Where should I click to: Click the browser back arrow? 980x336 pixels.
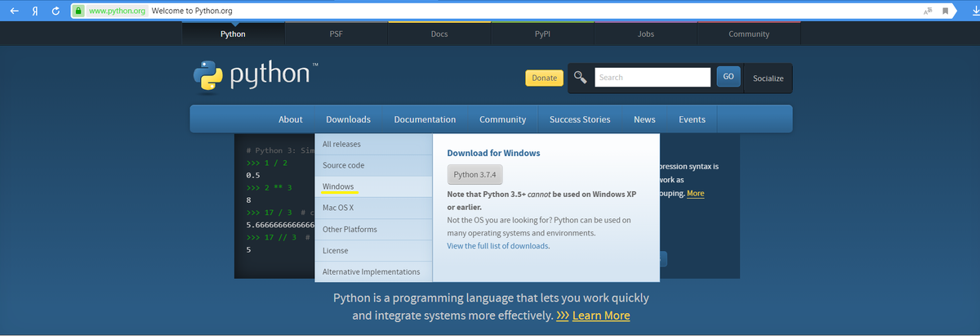[14, 11]
